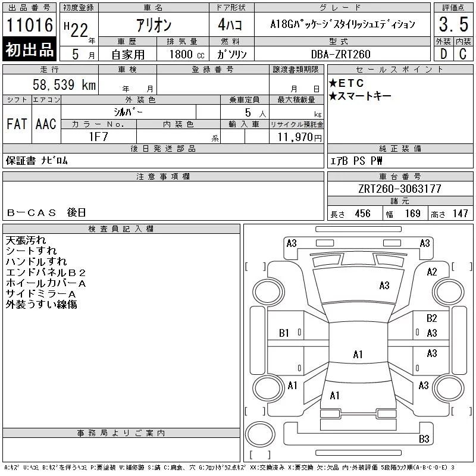Click the B-CAS 後日 note
Viewport: 476px width, 476px height.
(x=46, y=212)
